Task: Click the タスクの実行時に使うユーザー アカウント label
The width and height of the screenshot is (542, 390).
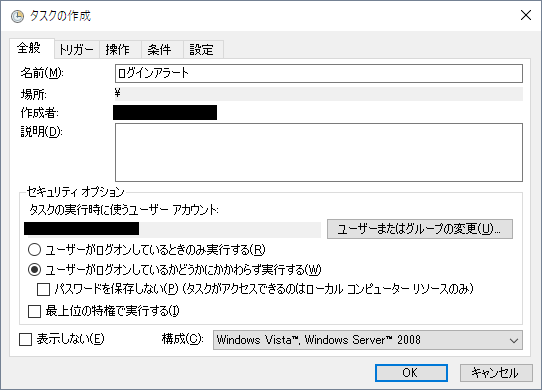Action: 124,210
